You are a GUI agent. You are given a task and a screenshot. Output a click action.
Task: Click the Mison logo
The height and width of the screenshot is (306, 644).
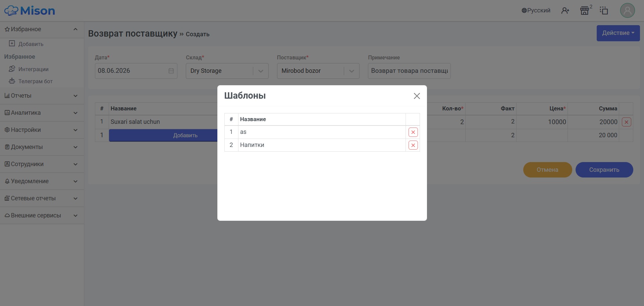click(30, 11)
